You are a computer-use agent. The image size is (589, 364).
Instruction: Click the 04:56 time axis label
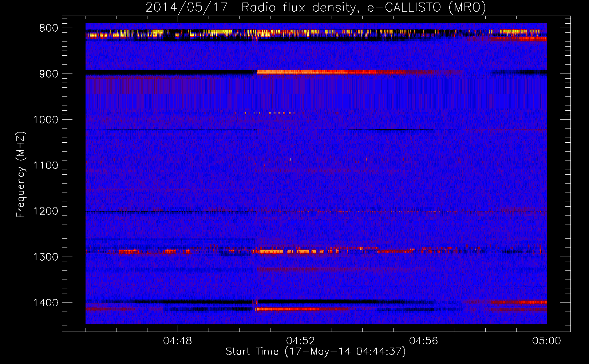pyautogui.click(x=424, y=341)
